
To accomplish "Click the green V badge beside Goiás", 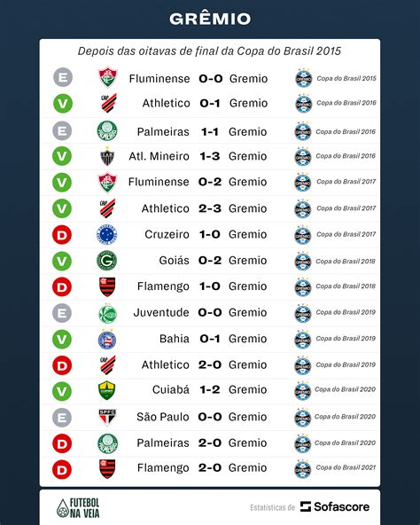I will [x=62, y=261].
